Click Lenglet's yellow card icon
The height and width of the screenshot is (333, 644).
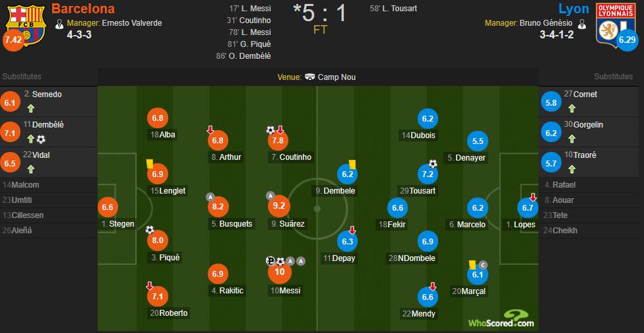tap(150, 161)
